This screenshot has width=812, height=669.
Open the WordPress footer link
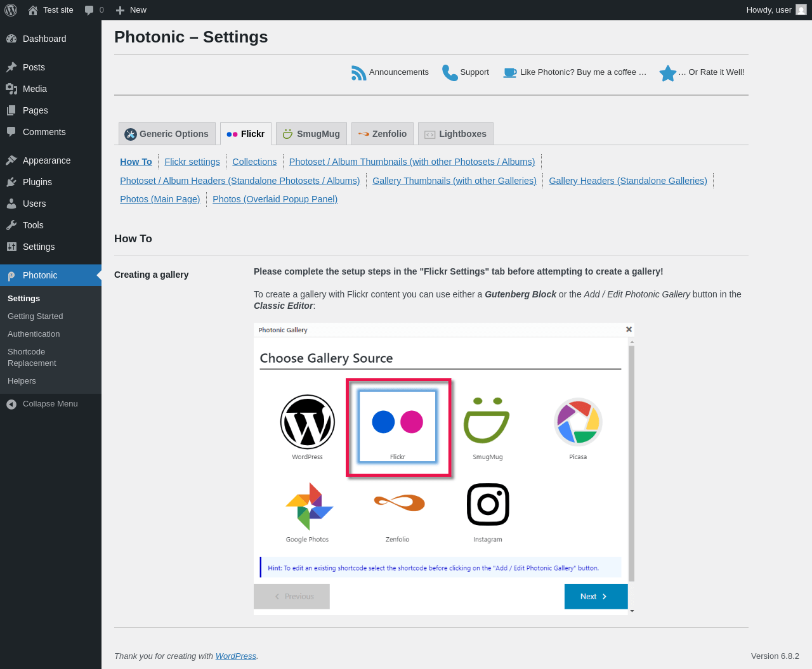pos(236,656)
